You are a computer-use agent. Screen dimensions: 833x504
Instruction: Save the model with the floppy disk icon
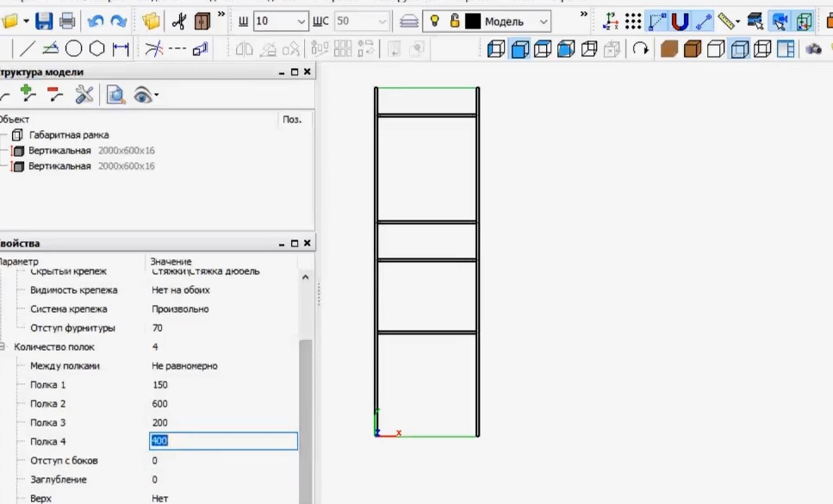[44, 22]
